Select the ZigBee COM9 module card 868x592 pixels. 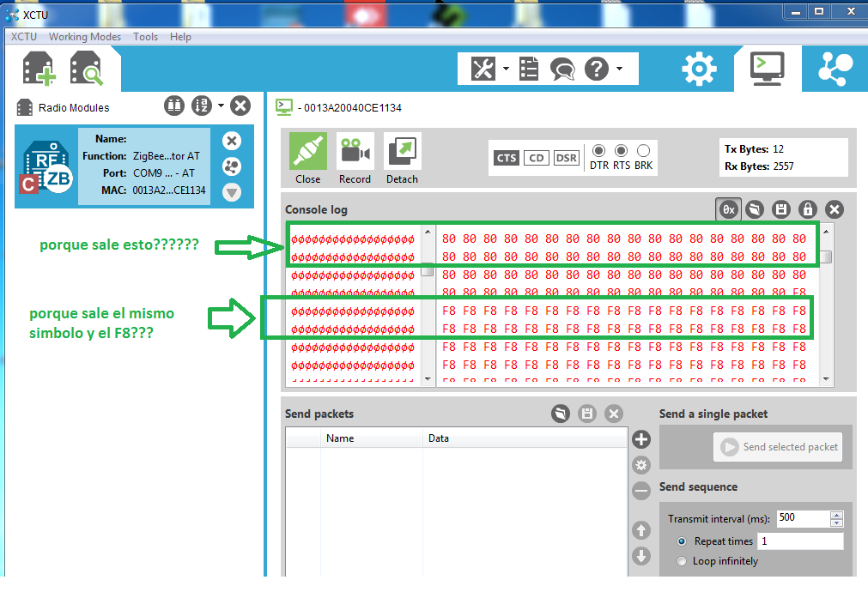(x=134, y=166)
